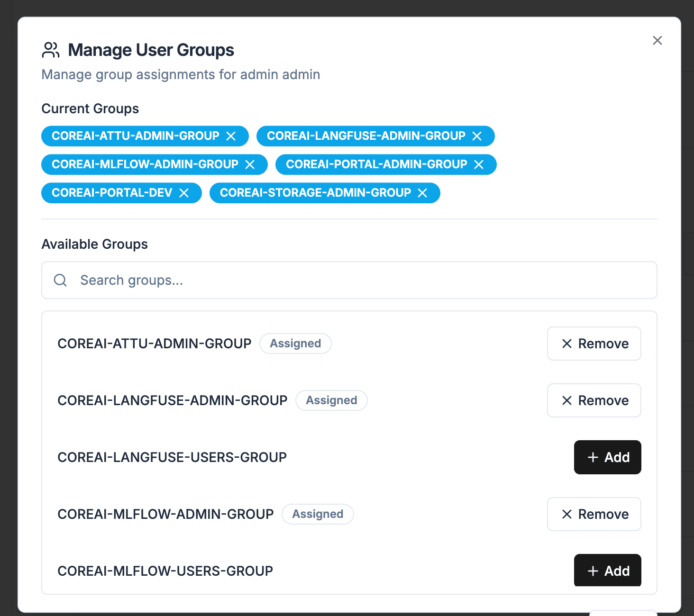Image resolution: width=694 pixels, height=616 pixels.
Task: Remove COREAI-PORTAL-ADMIN-GROUP chip with X icon
Action: point(479,165)
